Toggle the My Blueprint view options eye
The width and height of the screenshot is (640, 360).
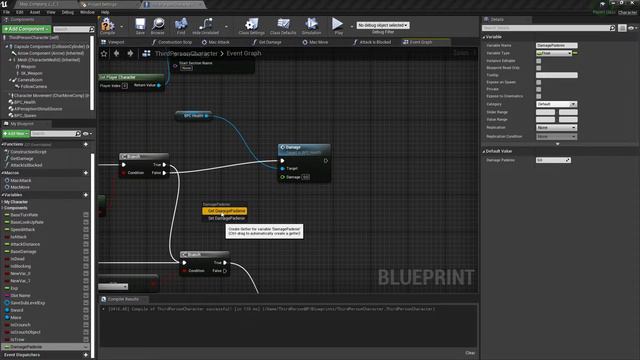[87, 133]
